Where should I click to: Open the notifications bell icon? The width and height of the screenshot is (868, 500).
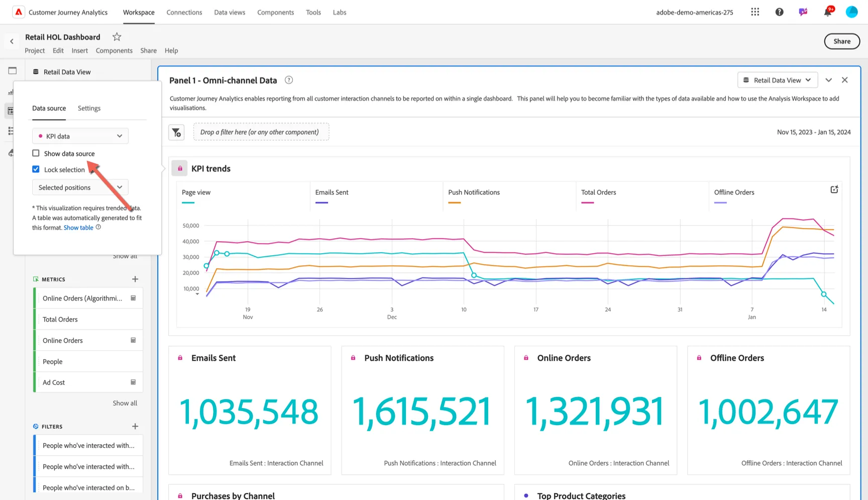pos(828,12)
